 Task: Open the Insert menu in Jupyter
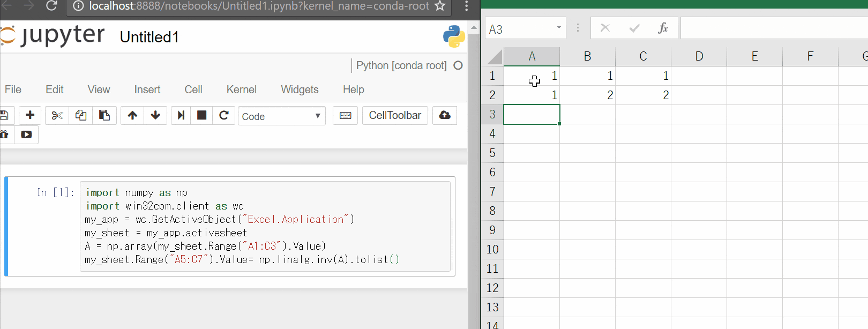[x=147, y=89]
